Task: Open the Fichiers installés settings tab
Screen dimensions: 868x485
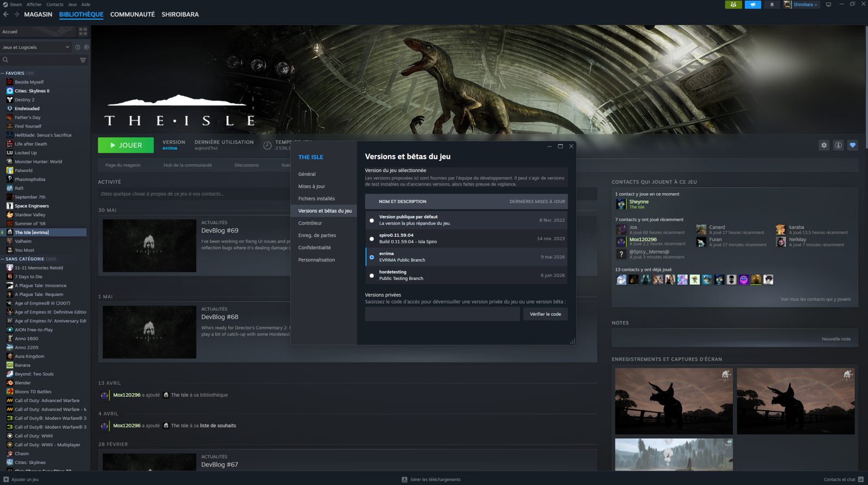Action: 316,199
